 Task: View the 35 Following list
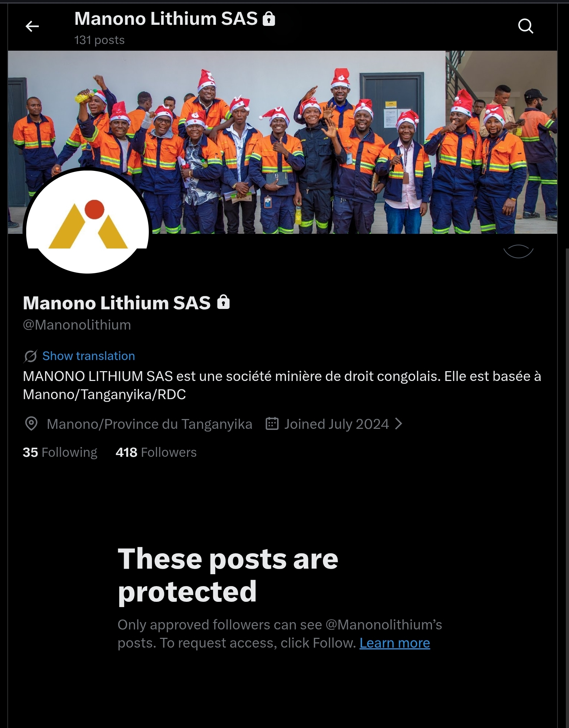pyautogui.click(x=60, y=452)
